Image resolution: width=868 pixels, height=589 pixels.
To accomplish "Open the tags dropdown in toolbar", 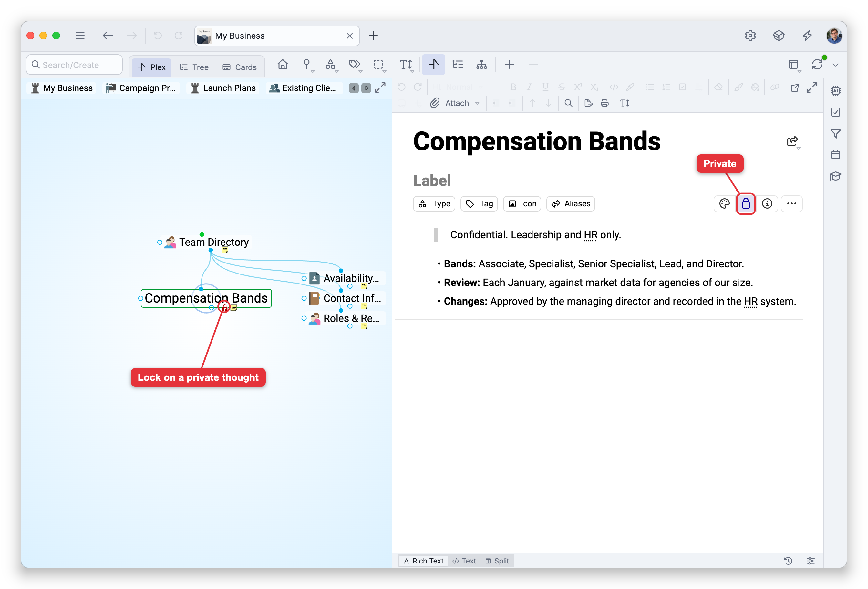I will pyautogui.click(x=355, y=65).
